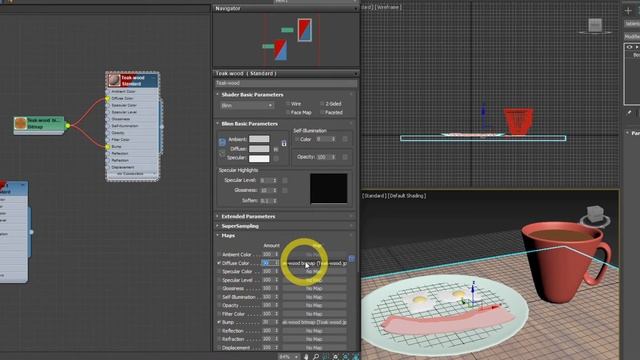
Task: Enable the Face Map checkbox
Action: coord(288,112)
